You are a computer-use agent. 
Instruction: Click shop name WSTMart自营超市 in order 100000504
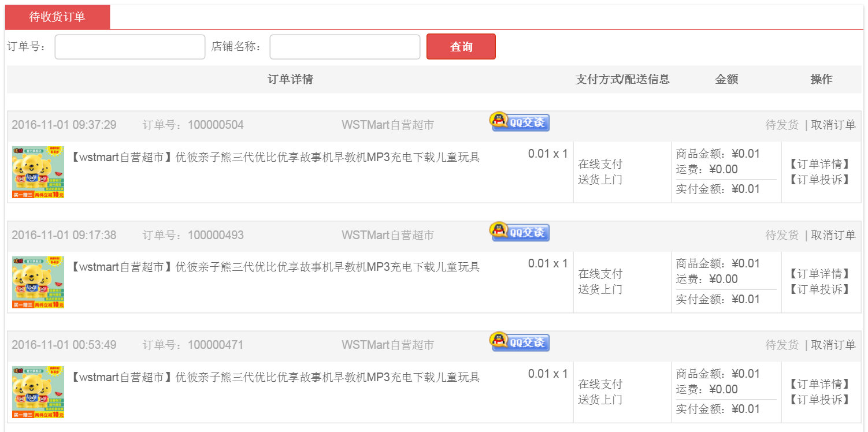point(388,125)
